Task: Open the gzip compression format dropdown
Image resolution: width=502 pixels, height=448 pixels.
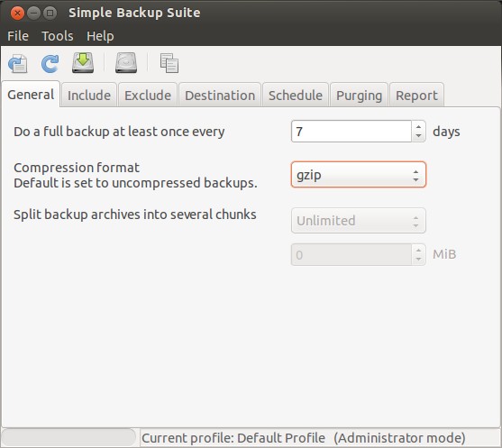Action: click(359, 175)
